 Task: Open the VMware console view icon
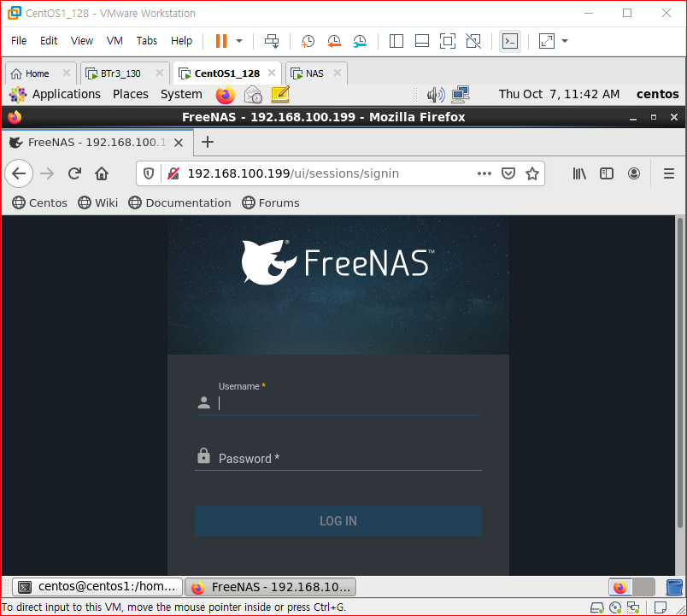coord(510,41)
